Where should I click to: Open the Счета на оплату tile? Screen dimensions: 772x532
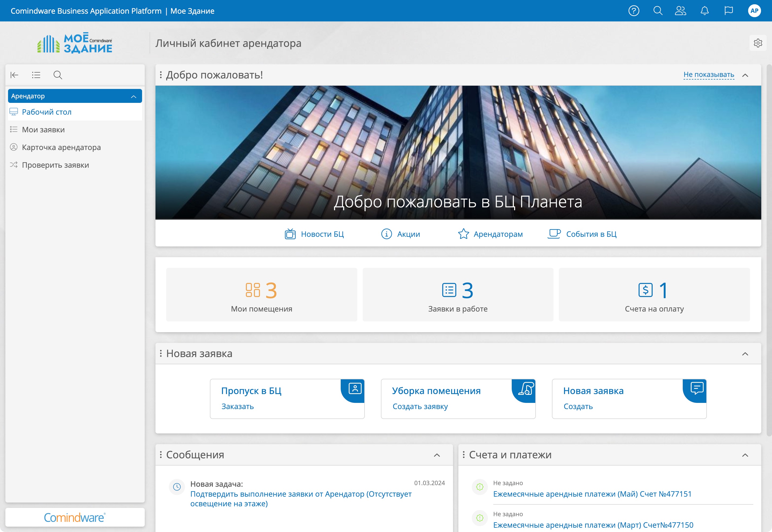(x=654, y=295)
